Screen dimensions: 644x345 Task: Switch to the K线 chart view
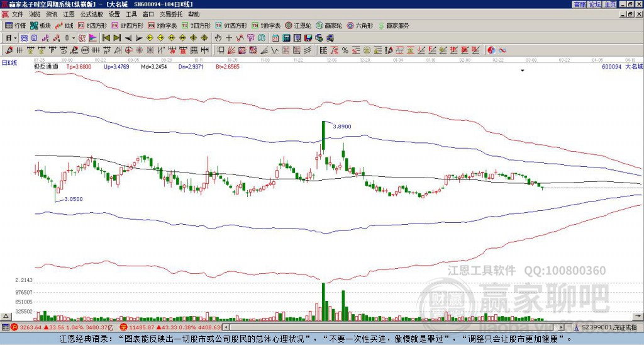point(64,25)
